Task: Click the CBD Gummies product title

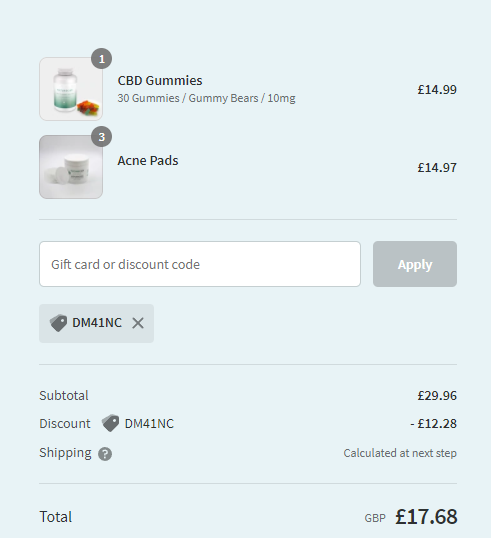Action: pos(160,81)
